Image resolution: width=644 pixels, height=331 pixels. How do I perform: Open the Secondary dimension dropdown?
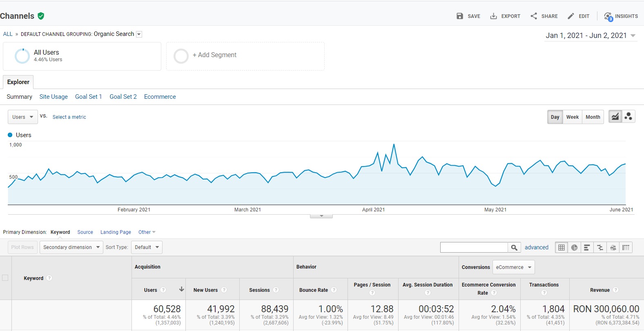coord(71,247)
